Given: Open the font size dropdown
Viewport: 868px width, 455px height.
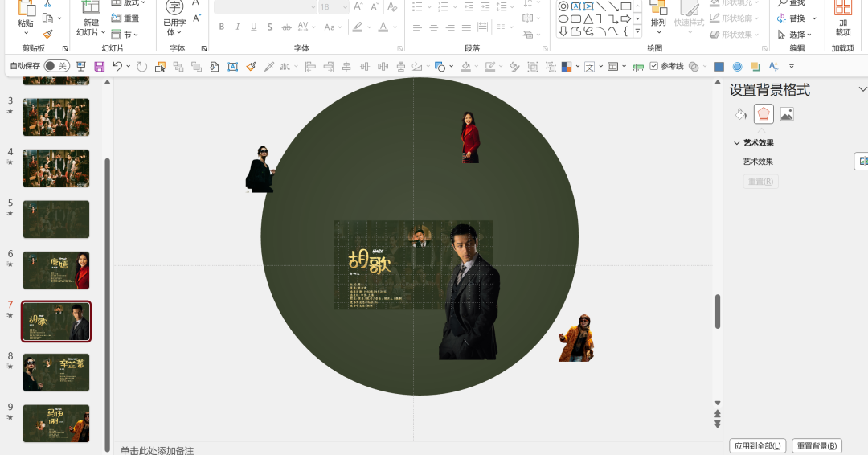Looking at the screenshot, I should 345,7.
